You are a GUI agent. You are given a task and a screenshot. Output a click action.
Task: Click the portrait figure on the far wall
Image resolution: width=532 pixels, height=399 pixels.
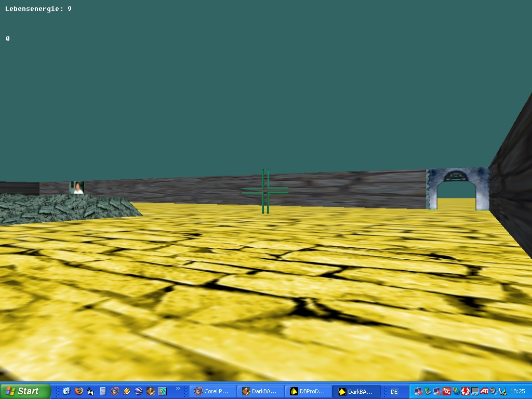coord(78,188)
